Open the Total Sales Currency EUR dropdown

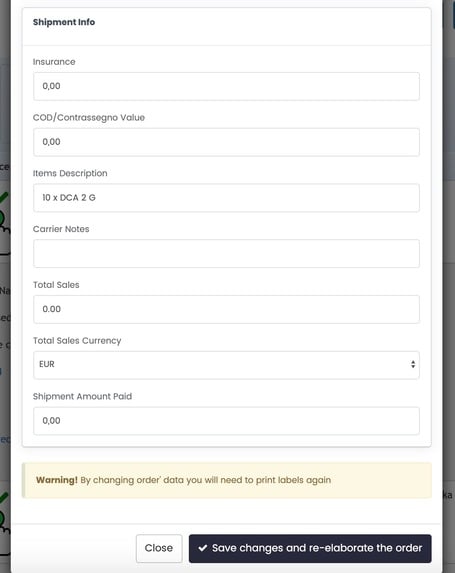(x=226, y=365)
